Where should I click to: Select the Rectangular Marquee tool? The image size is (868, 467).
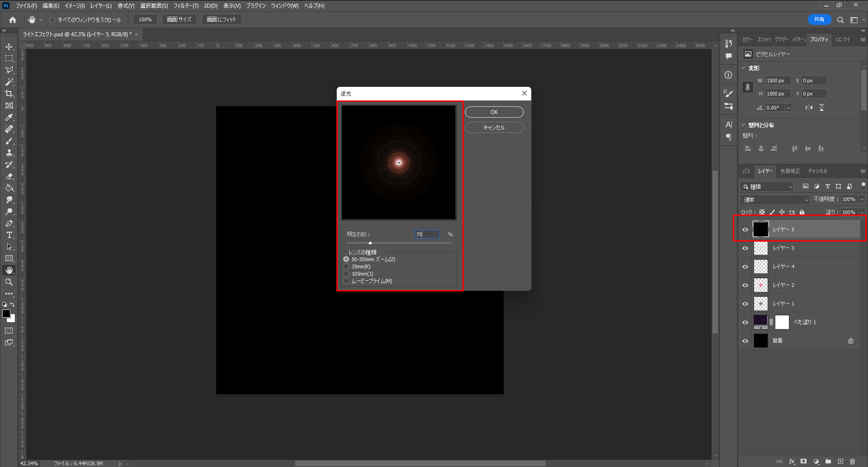click(9, 59)
